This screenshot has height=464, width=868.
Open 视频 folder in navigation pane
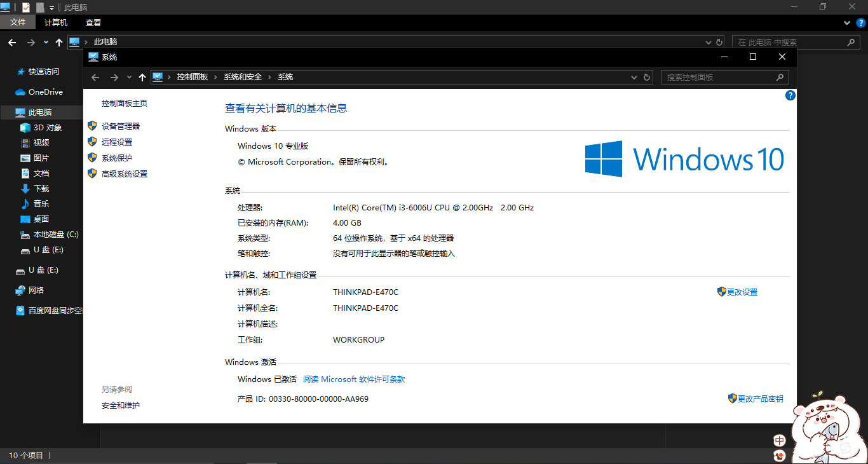point(35,143)
